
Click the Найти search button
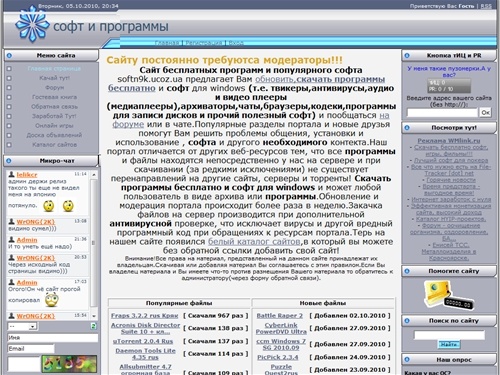coord(449,344)
